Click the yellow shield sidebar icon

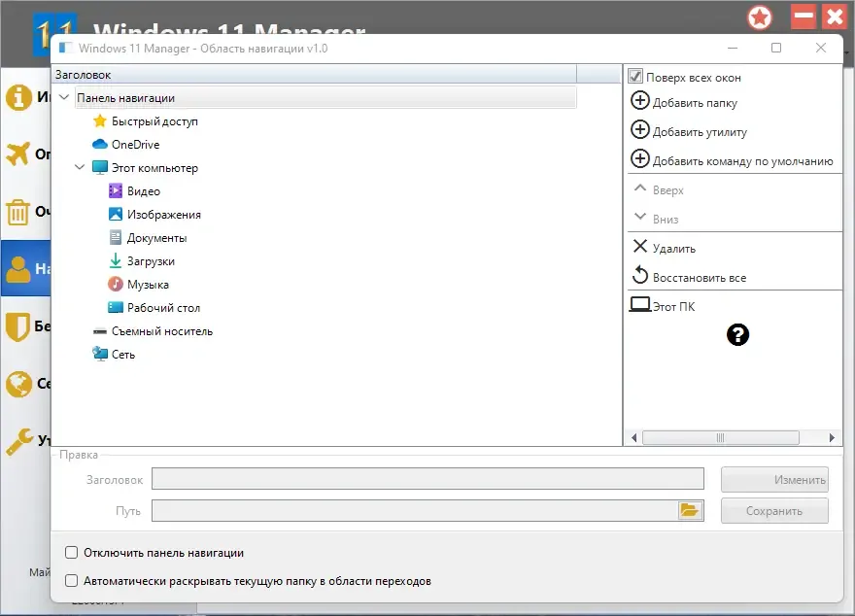17,326
